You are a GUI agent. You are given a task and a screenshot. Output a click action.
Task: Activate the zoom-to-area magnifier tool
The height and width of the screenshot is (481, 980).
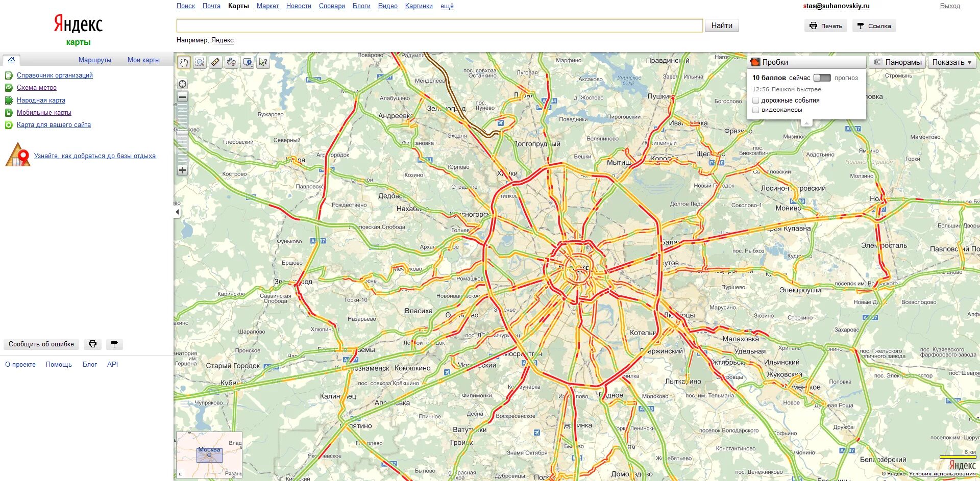tap(200, 62)
